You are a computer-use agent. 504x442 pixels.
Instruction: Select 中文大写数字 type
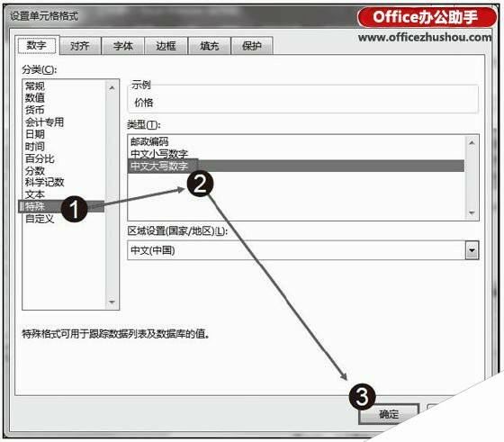[296, 166]
